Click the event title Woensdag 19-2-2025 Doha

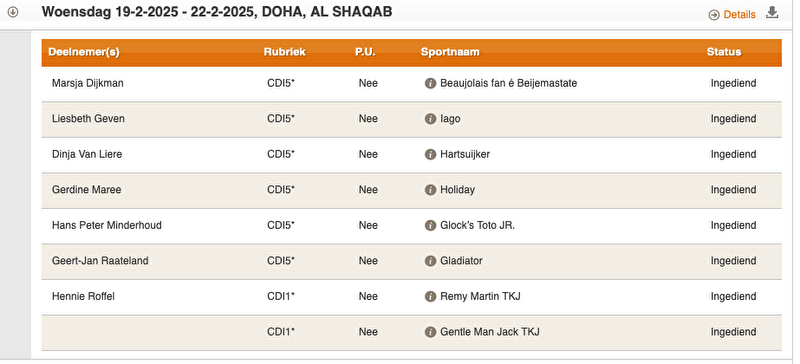coord(217,12)
